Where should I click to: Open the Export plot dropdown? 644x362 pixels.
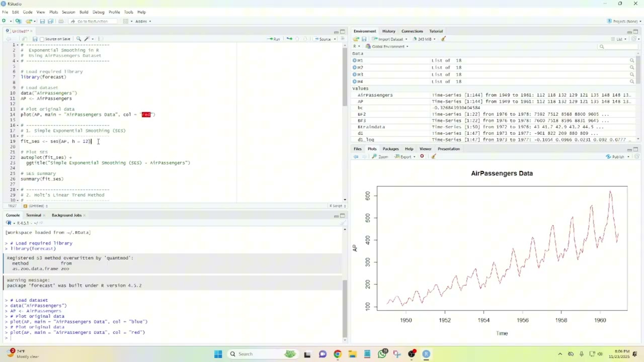coord(406,156)
